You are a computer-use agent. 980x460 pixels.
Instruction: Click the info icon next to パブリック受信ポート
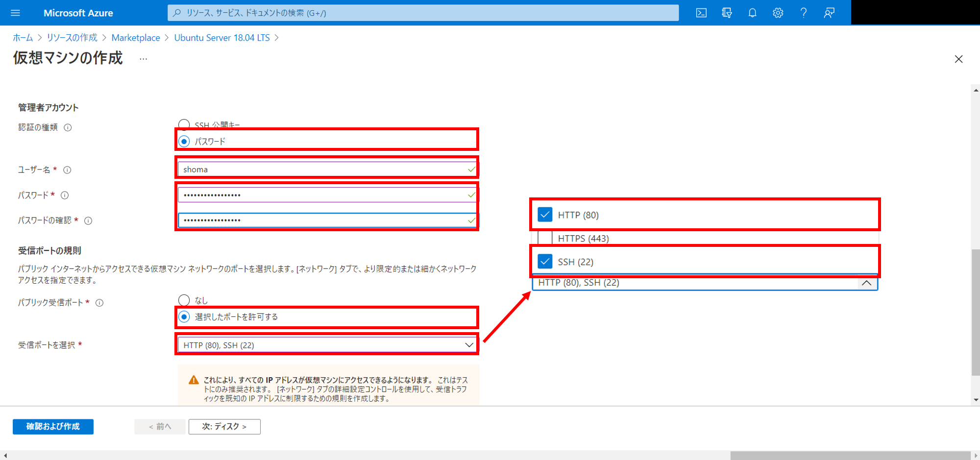pos(99,303)
